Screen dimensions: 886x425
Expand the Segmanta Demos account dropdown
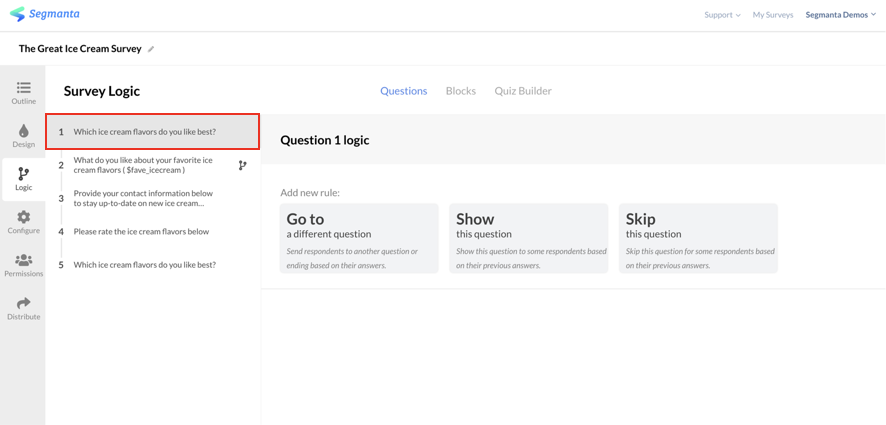pos(840,15)
